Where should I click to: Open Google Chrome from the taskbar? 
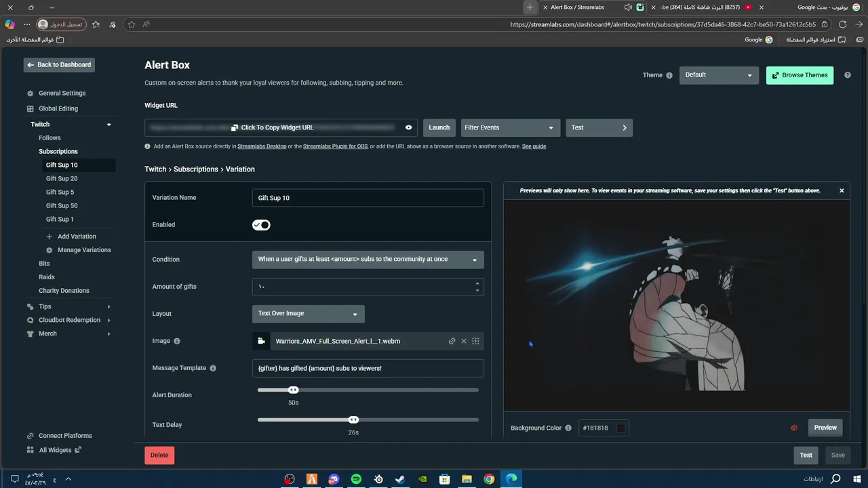coord(489,479)
